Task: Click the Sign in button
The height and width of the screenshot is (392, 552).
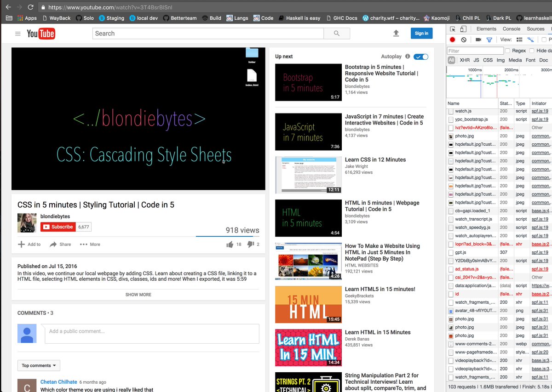Action: (x=421, y=33)
